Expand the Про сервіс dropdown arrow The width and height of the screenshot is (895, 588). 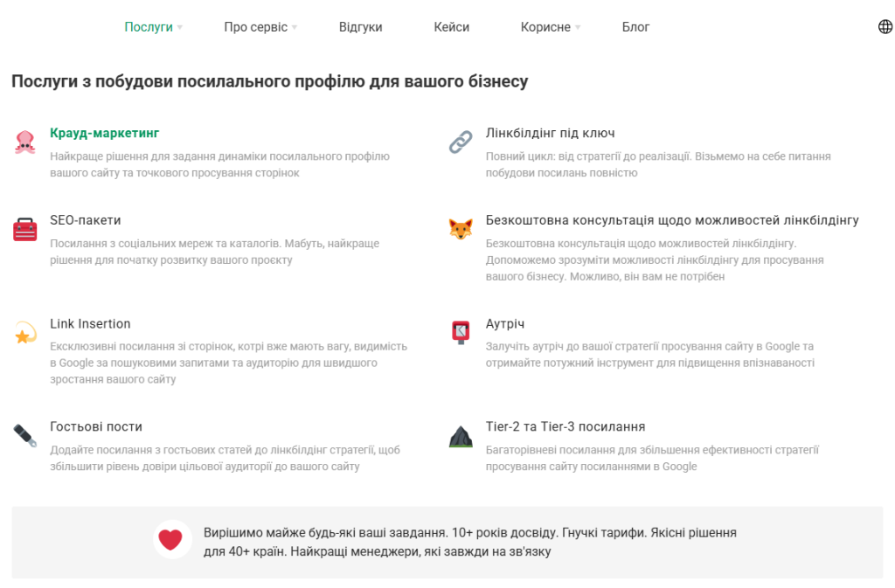point(295,28)
